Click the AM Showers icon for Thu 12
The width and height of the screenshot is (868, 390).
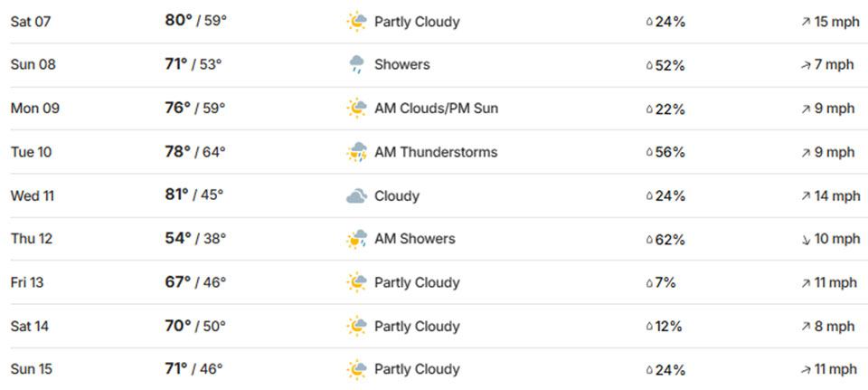pyautogui.click(x=356, y=240)
